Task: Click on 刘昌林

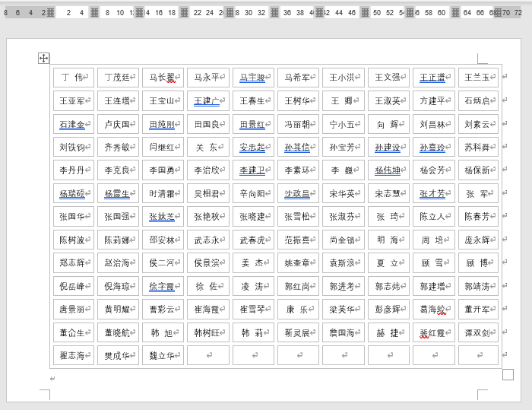Action: [432, 124]
